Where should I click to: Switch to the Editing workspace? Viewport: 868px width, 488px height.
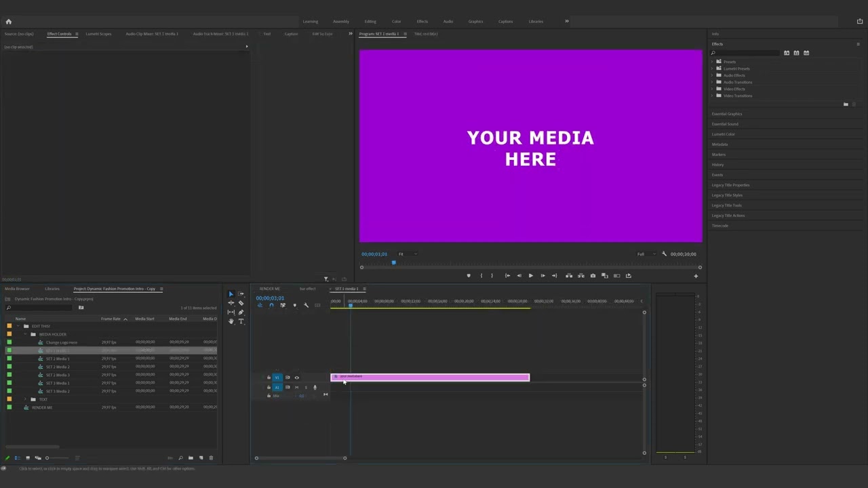370,22
